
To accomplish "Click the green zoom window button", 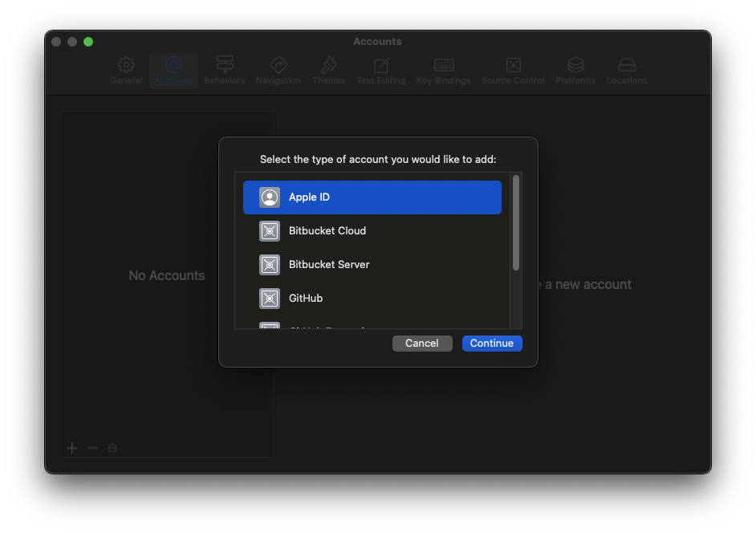I will (x=88, y=42).
